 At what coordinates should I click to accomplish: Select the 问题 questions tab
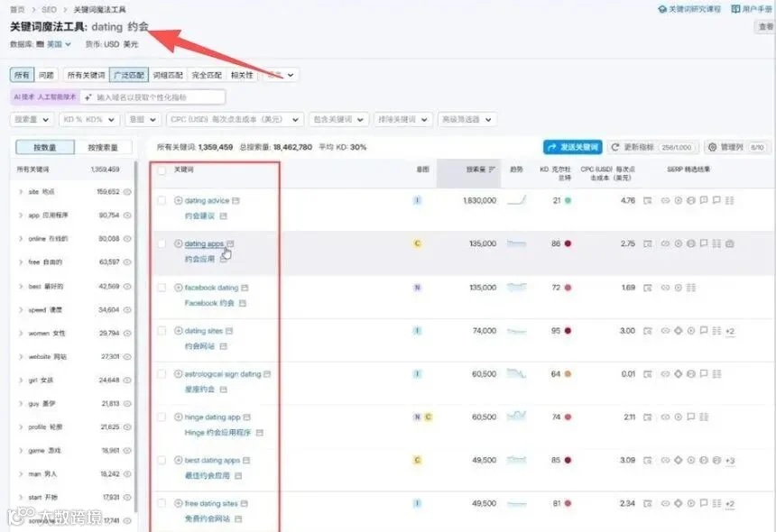(46, 75)
